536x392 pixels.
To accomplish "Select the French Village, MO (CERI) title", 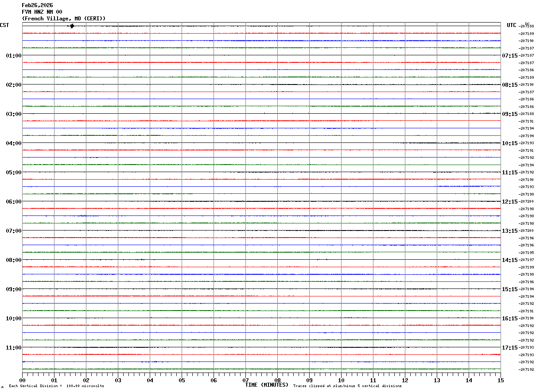I will [64, 19].
